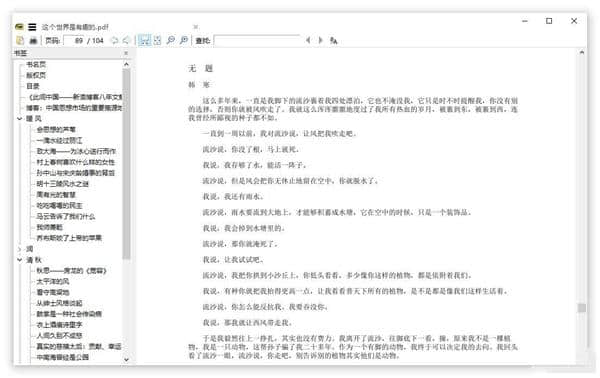The image size is (600, 378).
Task: Close the PDF document tab
Action: point(196,27)
